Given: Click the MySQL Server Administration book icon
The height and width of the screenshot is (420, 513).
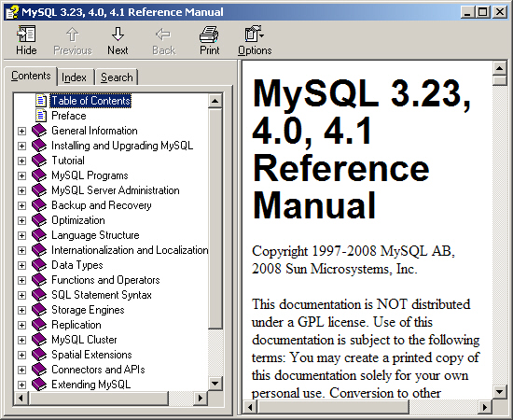Looking at the screenshot, I should 39,190.
